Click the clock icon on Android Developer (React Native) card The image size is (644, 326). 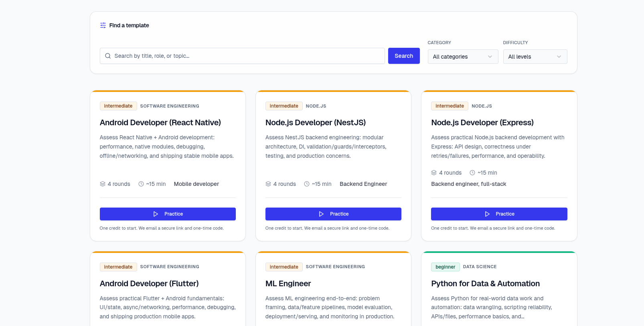(141, 184)
